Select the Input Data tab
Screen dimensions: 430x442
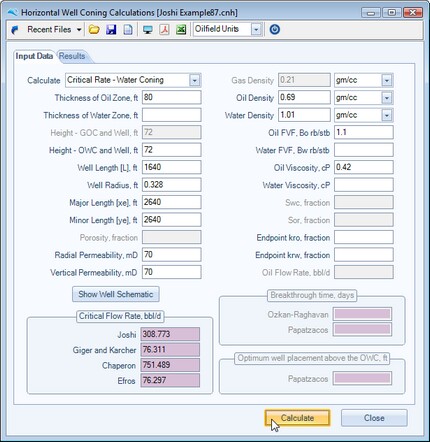pos(34,56)
